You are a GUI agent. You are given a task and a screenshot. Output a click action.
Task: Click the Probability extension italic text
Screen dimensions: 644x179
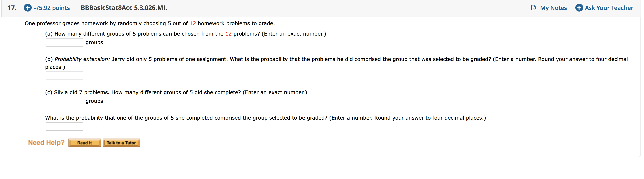(82, 59)
